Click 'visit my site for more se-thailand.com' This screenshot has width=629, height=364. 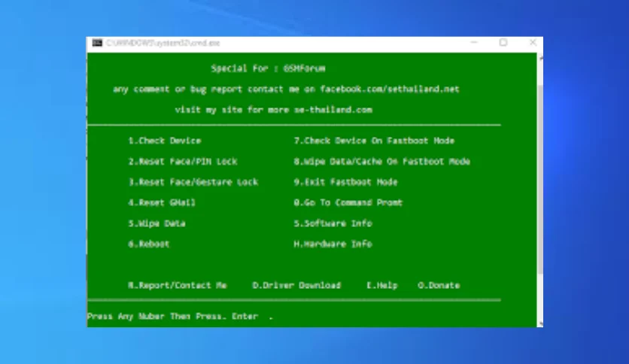click(274, 110)
